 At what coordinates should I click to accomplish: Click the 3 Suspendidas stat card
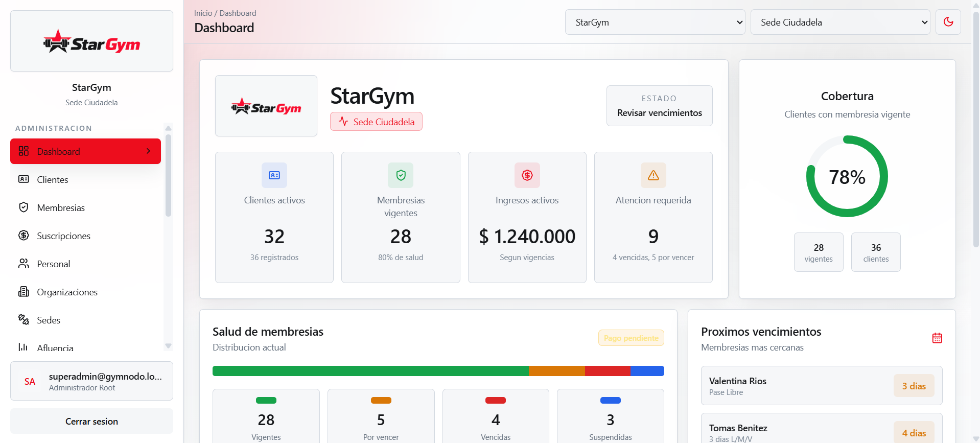611,416
